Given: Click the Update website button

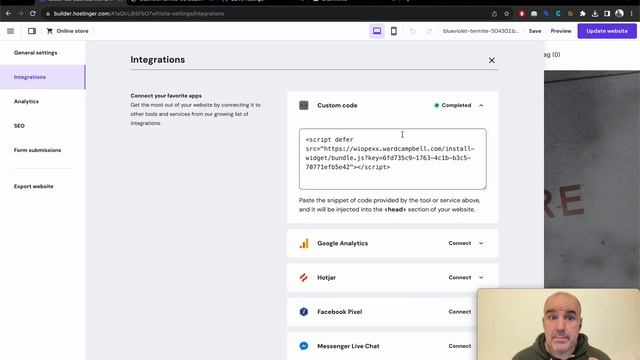Looking at the screenshot, I should (607, 31).
